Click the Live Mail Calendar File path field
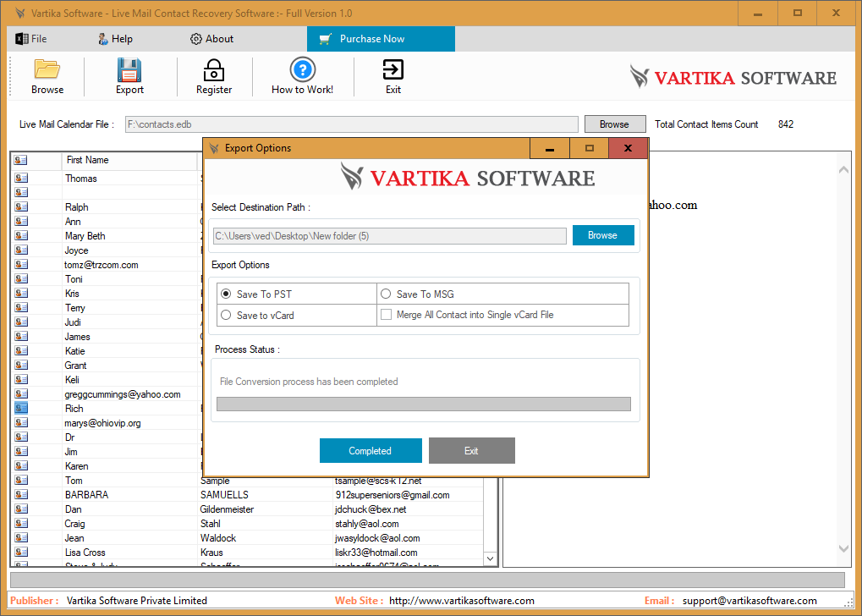The height and width of the screenshot is (616, 862). pyautogui.click(x=352, y=124)
